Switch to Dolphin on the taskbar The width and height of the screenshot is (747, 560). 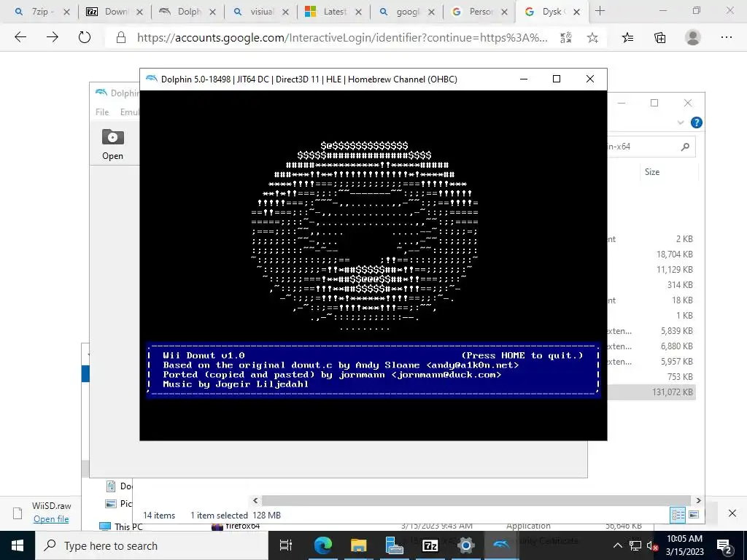point(502,545)
